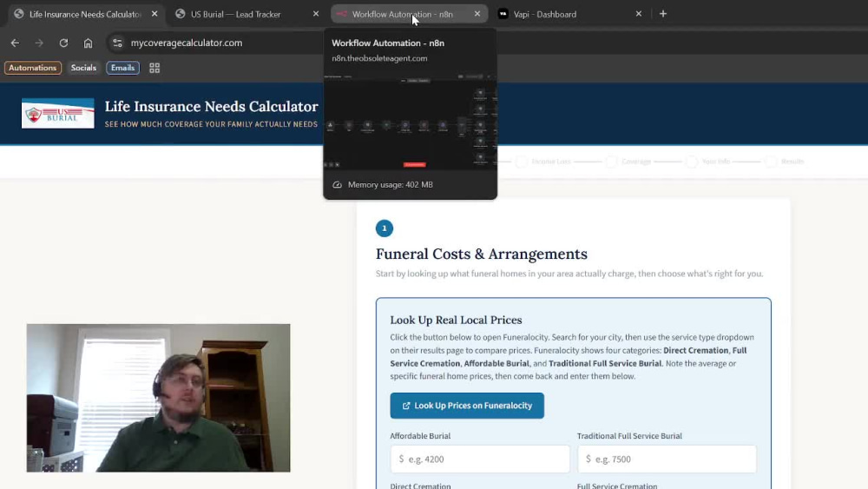Open a new browser tab
The width and height of the screenshot is (868, 489).
coord(662,14)
